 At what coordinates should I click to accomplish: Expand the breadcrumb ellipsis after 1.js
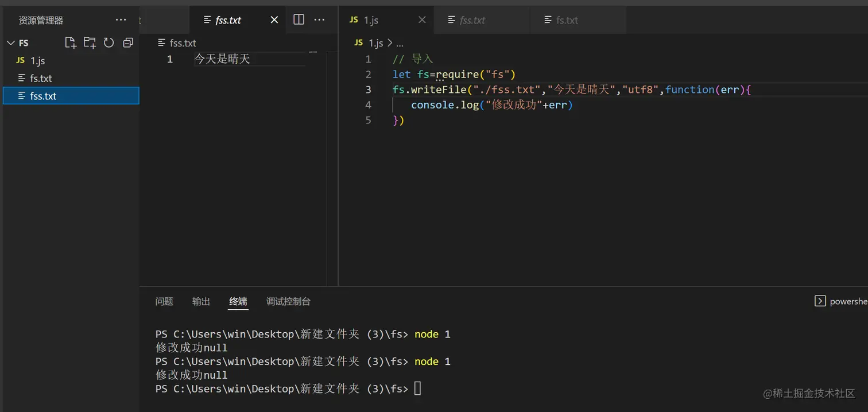click(400, 43)
